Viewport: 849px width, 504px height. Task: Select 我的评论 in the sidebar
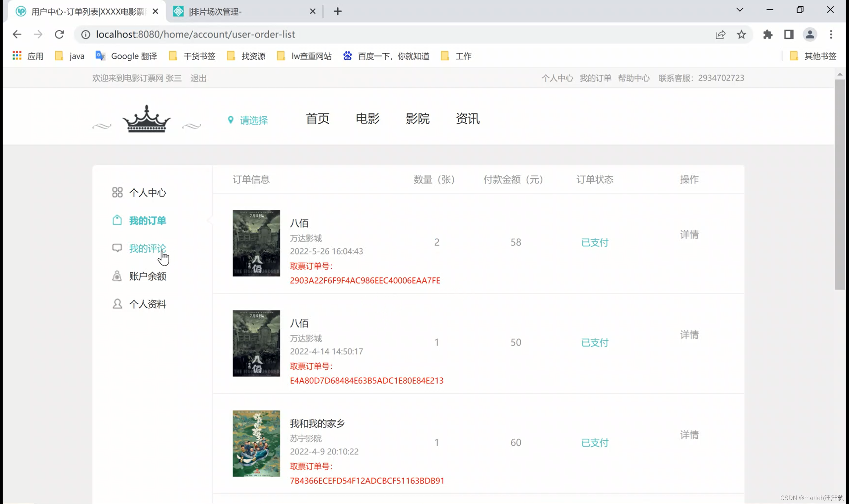[x=147, y=248]
